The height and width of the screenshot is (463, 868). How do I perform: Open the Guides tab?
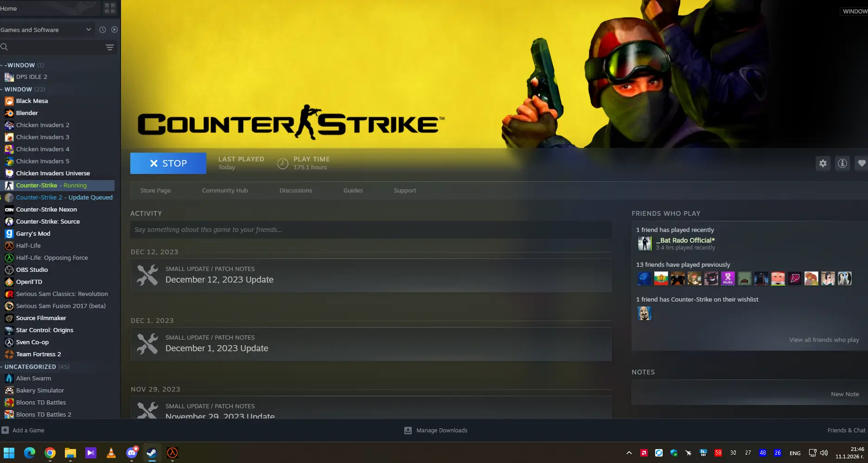353,191
